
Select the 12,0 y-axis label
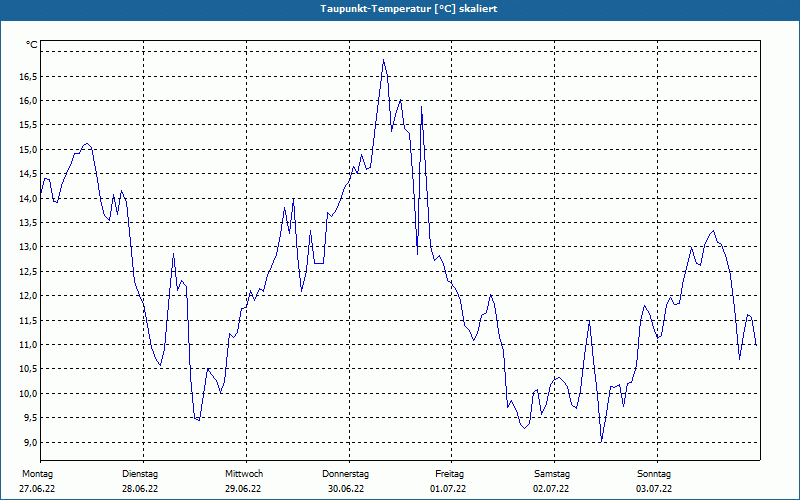coord(28,296)
